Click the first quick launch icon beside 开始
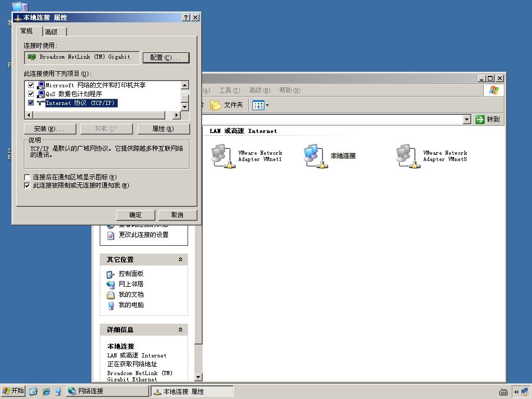Viewport: 532px width, 399px height. [x=33, y=392]
